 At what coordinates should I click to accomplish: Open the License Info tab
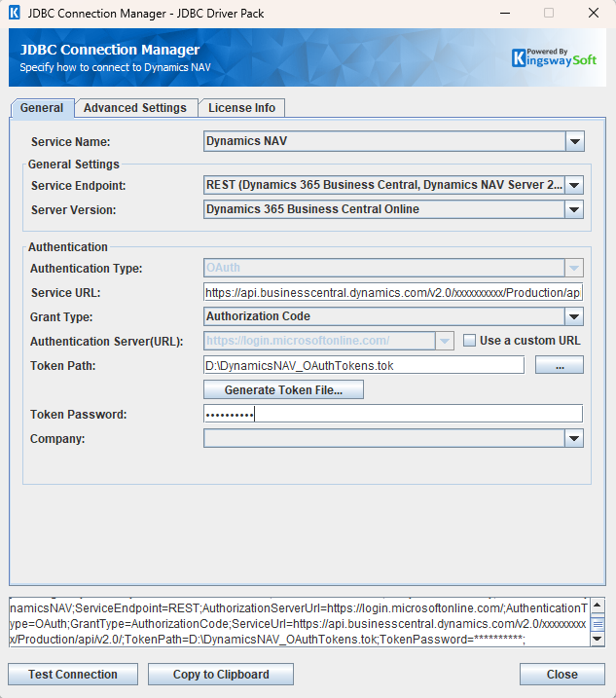(x=241, y=108)
